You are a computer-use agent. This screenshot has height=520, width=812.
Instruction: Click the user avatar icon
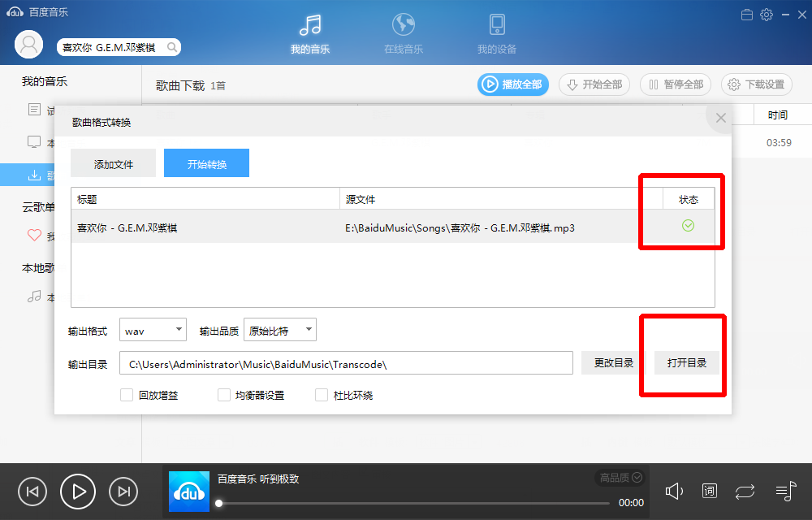[x=28, y=44]
